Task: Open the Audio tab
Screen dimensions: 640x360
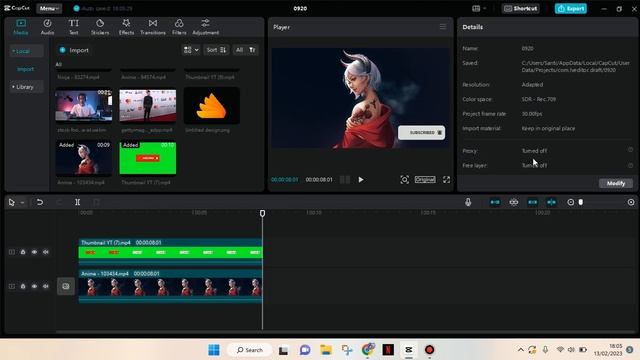Action: (x=47, y=27)
